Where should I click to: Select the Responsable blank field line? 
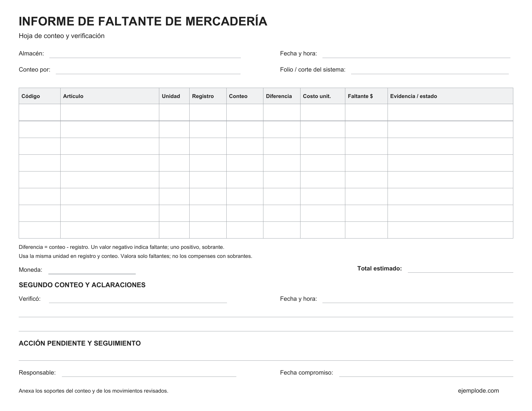click(149, 373)
